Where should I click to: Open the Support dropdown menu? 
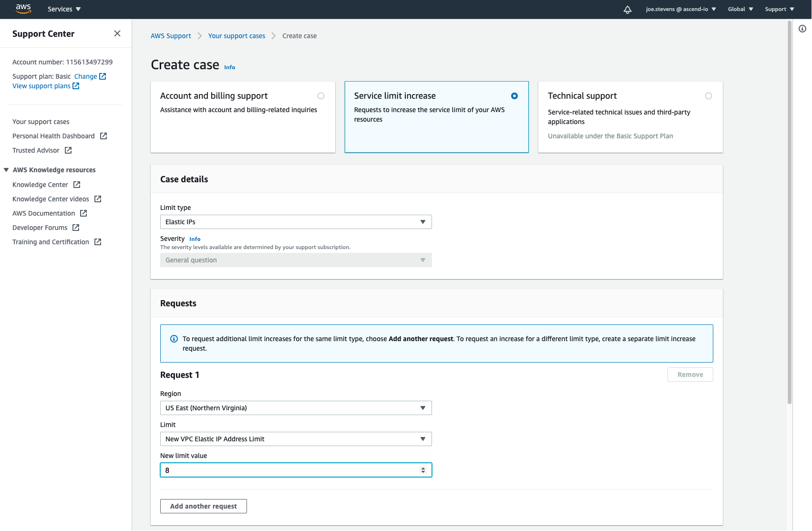point(780,9)
